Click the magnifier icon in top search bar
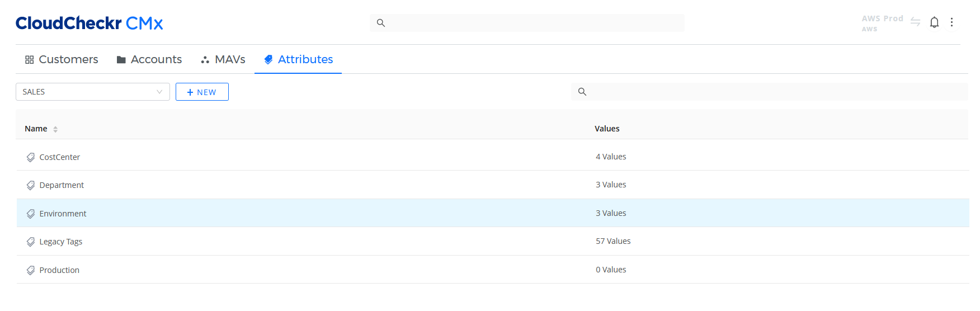 (381, 23)
